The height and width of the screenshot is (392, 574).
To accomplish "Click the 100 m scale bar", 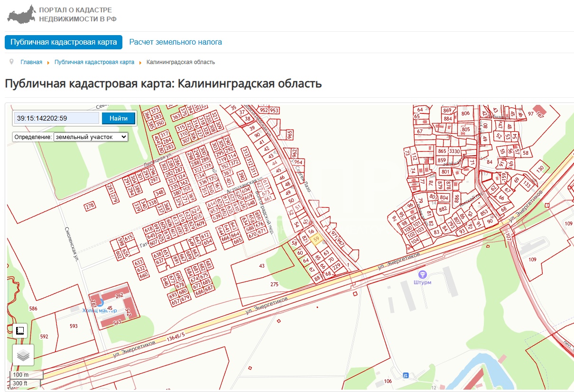I will [x=27, y=375].
